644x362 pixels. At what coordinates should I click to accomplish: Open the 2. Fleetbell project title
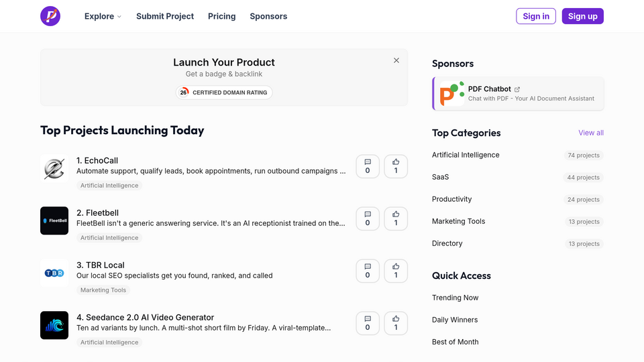(x=97, y=213)
